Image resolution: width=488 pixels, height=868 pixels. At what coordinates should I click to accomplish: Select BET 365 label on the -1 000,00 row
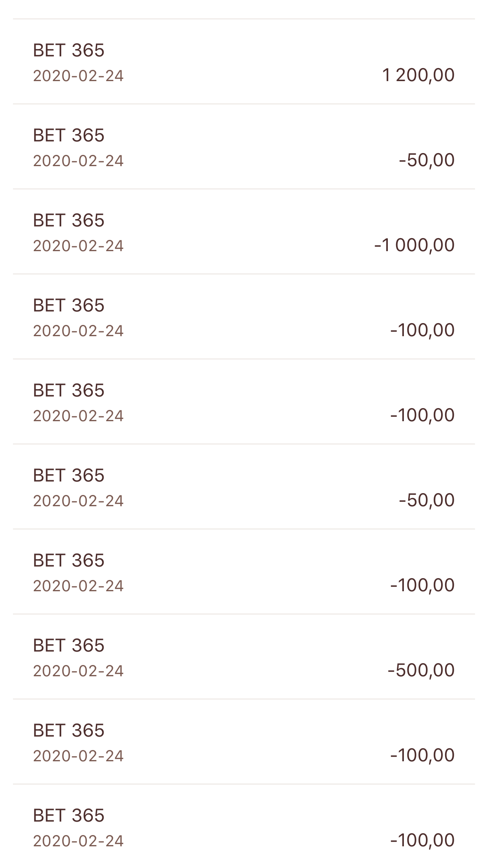click(x=69, y=220)
